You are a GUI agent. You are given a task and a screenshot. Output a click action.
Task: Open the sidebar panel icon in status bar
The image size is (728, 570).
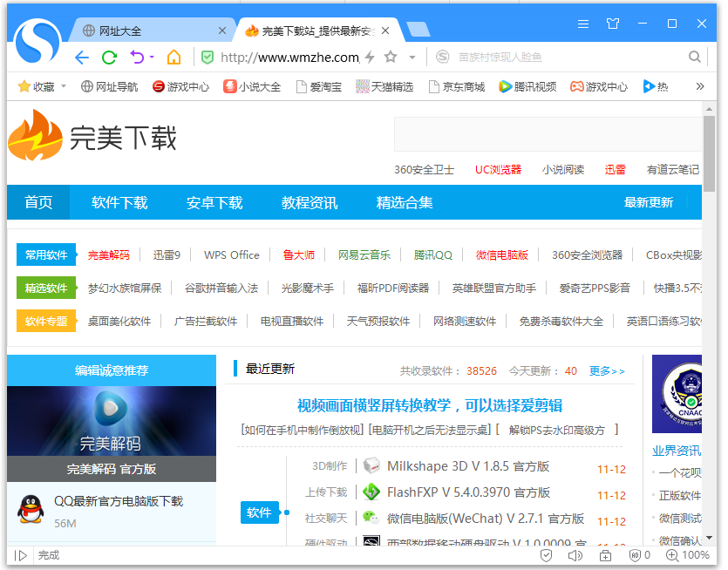coord(21,555)
